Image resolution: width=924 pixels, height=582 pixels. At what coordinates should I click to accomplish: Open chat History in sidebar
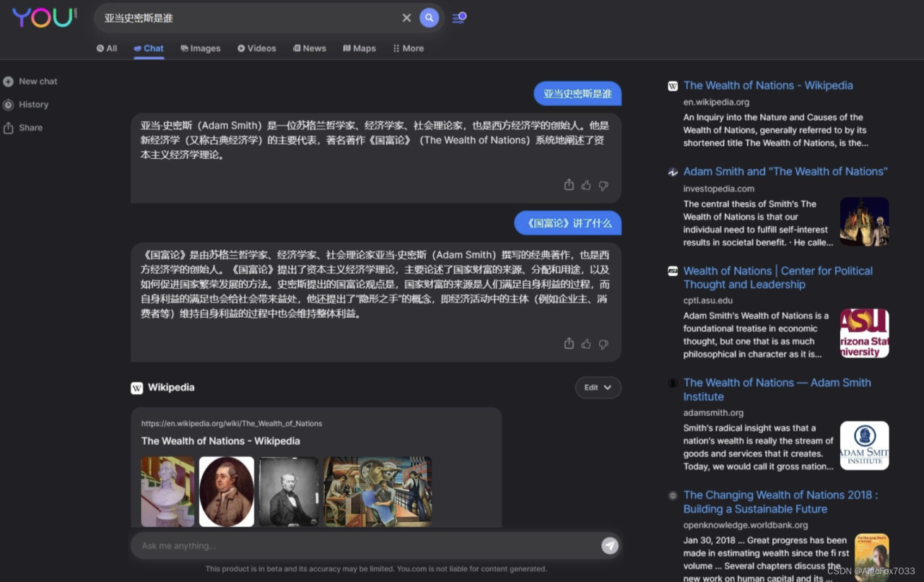[x=26, y=105]
